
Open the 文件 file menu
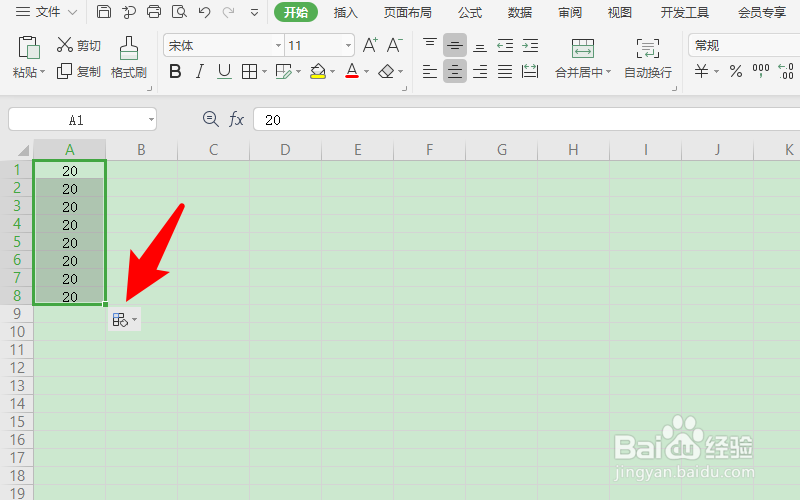click(46, 12)
